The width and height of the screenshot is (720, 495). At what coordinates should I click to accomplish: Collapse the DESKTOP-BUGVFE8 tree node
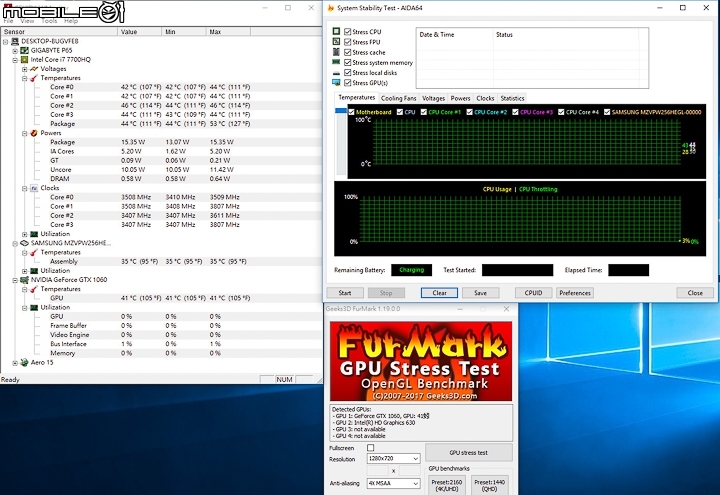6,42
